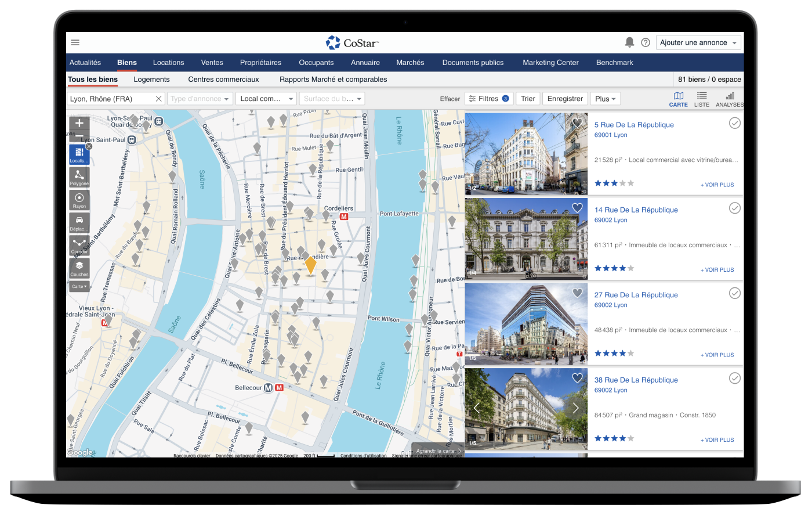The width and height of the screenshot is (812, 519).
Task: Click the notifications bell icon
Action: coord(629,42)
